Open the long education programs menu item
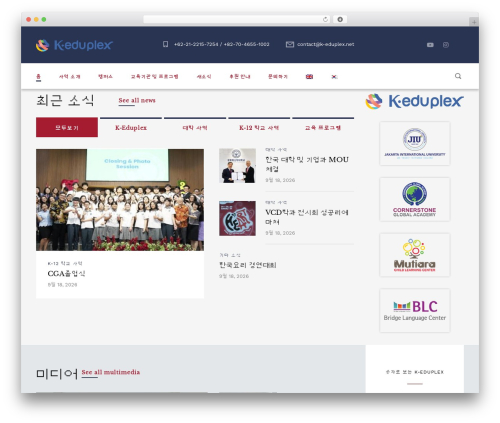Screen dimensions: 500x423 tap(154, 77)
